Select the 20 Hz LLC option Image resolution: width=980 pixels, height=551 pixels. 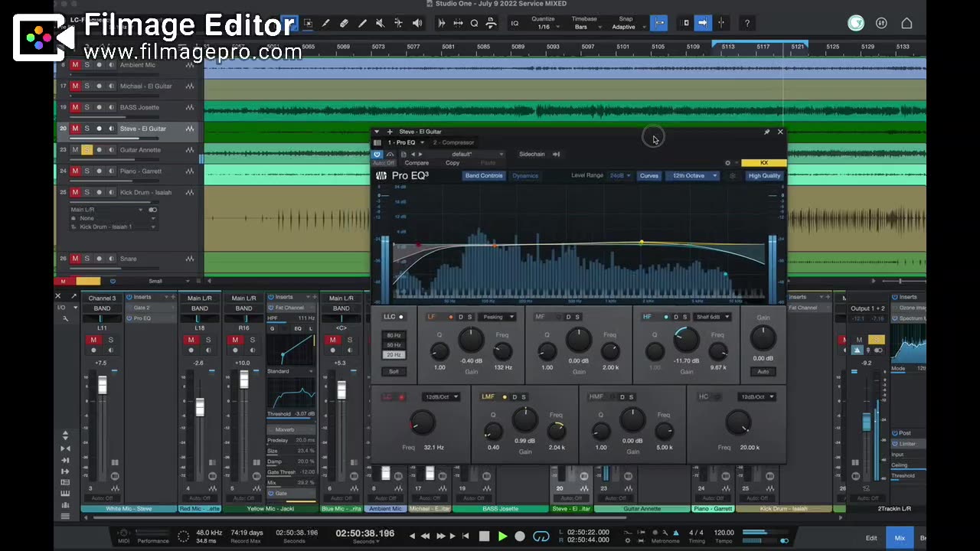pyautogui.click(x=394, y=354)
